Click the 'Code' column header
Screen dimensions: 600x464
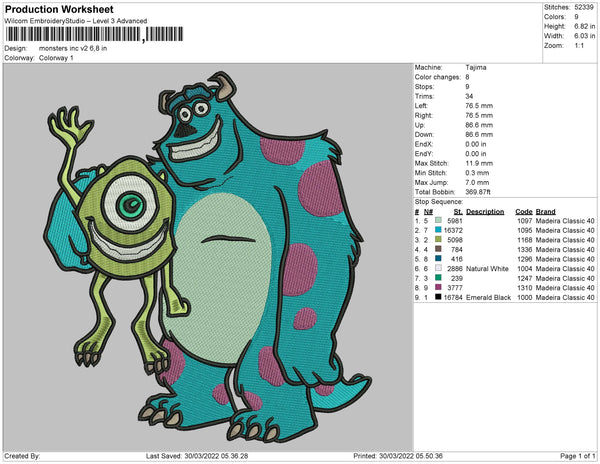point(524,212)
